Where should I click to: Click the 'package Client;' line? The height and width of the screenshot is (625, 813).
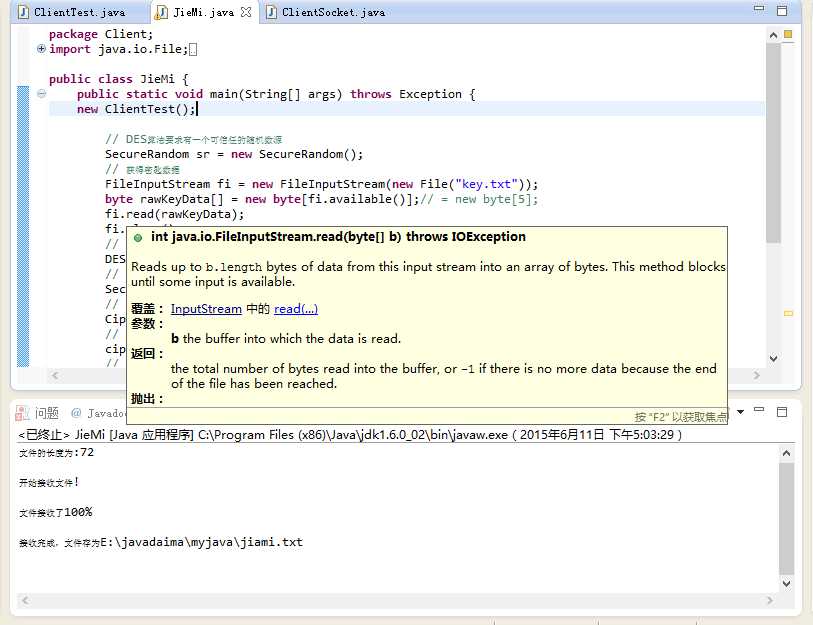click(101, 34)
